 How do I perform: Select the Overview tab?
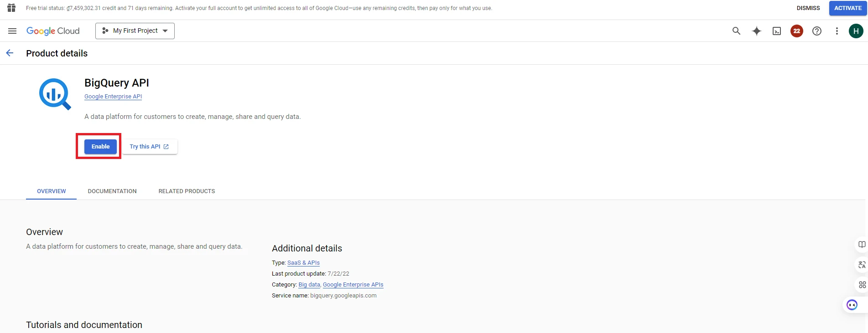51,191
